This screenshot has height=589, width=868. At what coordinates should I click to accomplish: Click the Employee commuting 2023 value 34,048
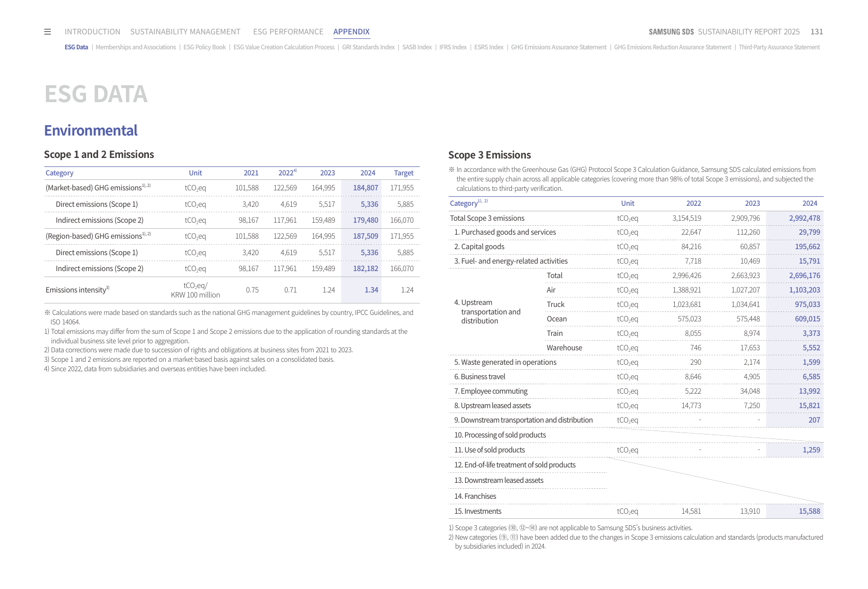coord(750,391)
